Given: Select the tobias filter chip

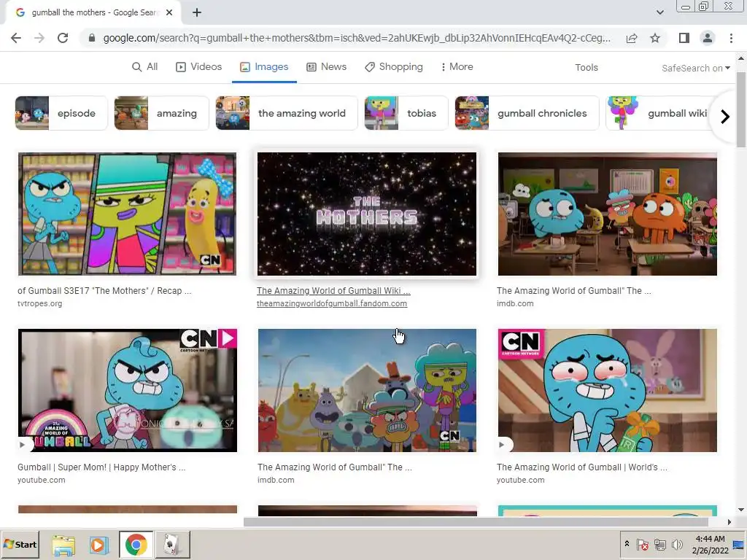Looking at the screenshot, I should [x=406, y=113].
